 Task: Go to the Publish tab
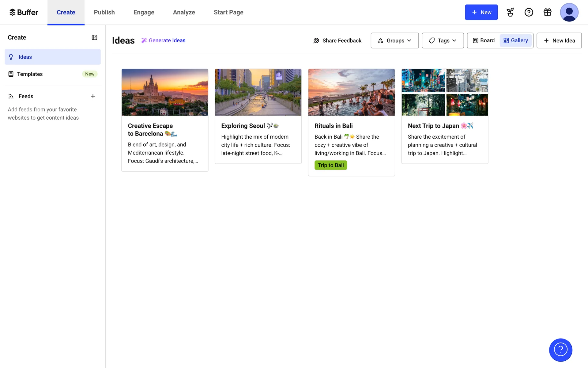104,12
